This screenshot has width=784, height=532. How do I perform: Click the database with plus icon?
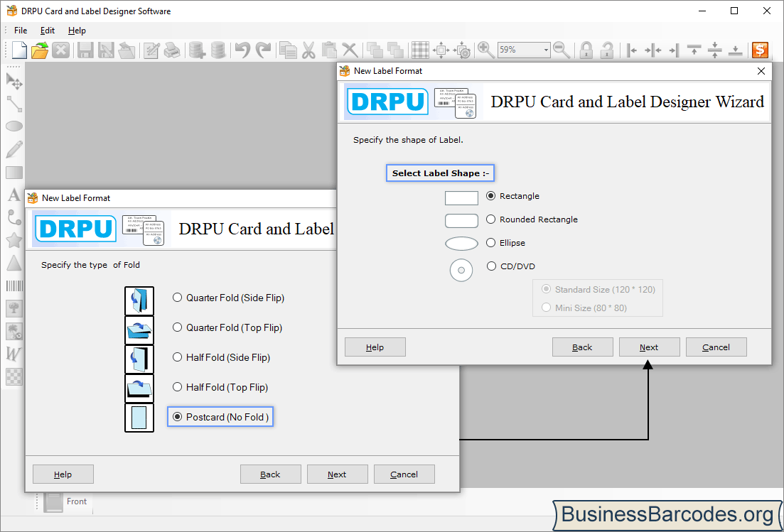(197, 50)
